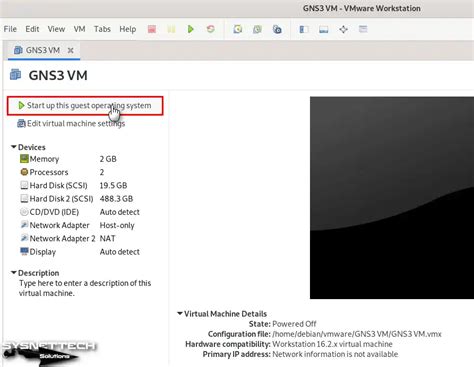Click the Workstation 16.2.x compatibility text
The width and height of the screenshot is (474, 367).
coord(332,344)
